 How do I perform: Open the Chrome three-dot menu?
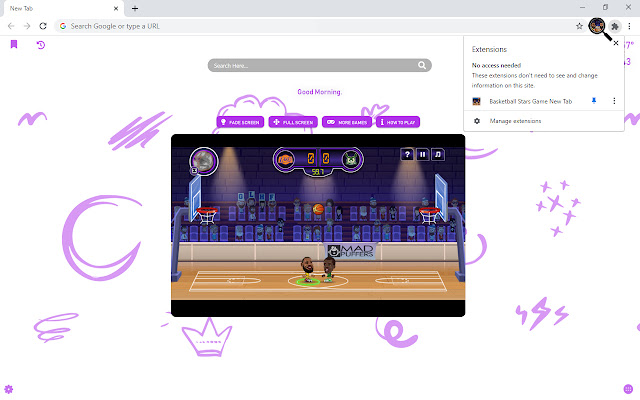click(x=630, y=25)
